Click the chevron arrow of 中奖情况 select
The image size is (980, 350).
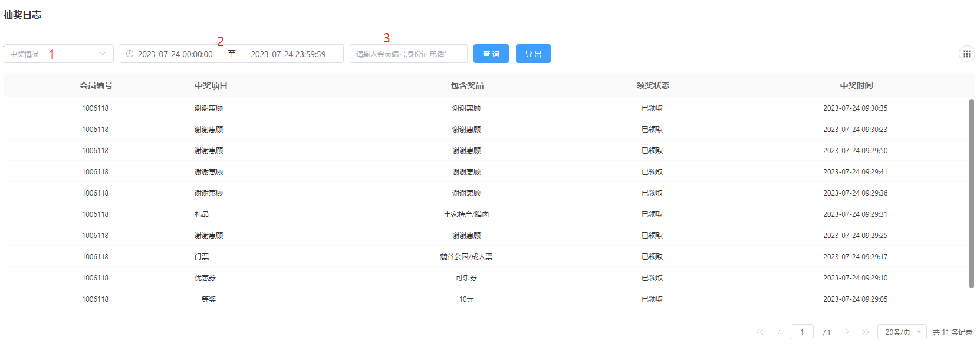coord(103,54)
